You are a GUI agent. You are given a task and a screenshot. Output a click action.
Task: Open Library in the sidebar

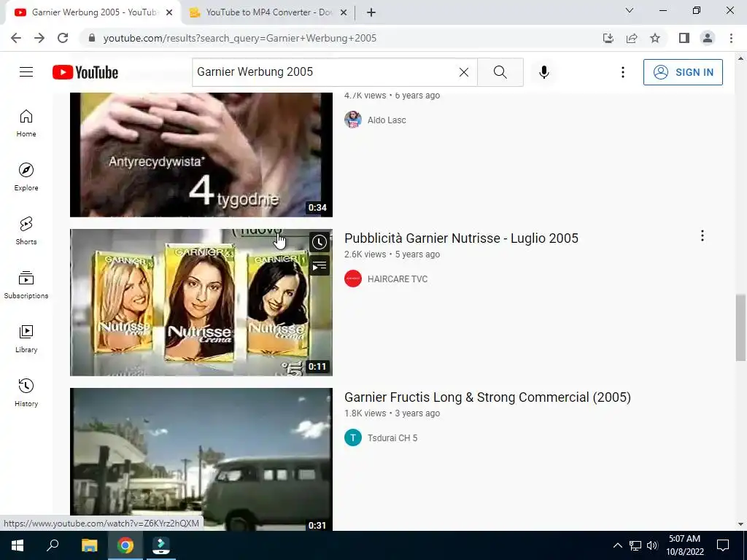pos(26,338)
